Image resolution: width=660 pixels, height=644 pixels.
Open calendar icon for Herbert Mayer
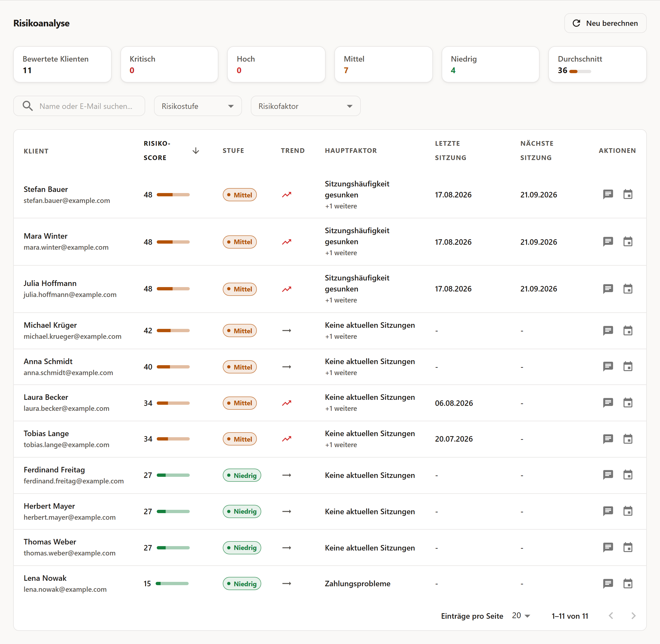coord(628,511)
